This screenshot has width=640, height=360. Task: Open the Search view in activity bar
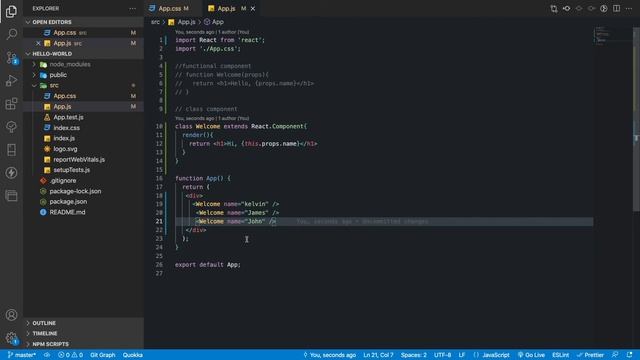(11, 34)
